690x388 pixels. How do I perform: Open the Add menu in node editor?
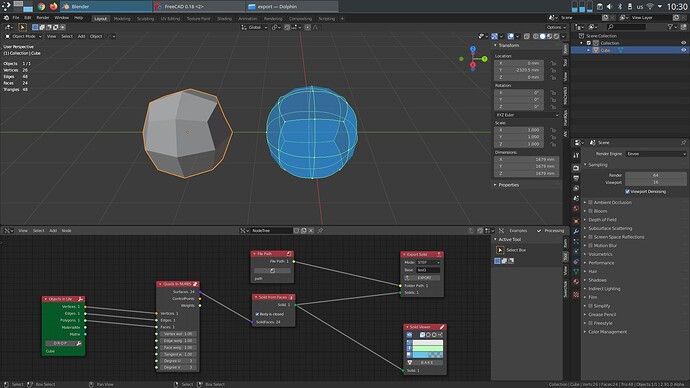click(53, 231)
